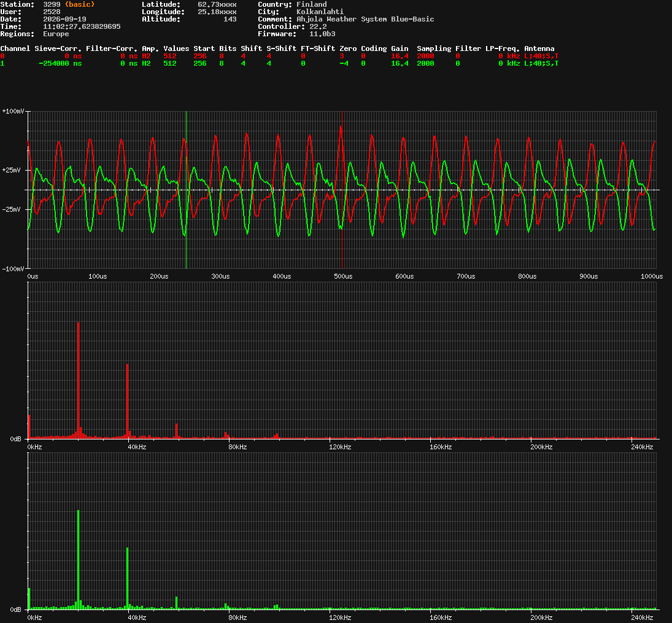The image size is (672, 623).
Task: Click the 1000us time axis label
Action: coord(651,277)
